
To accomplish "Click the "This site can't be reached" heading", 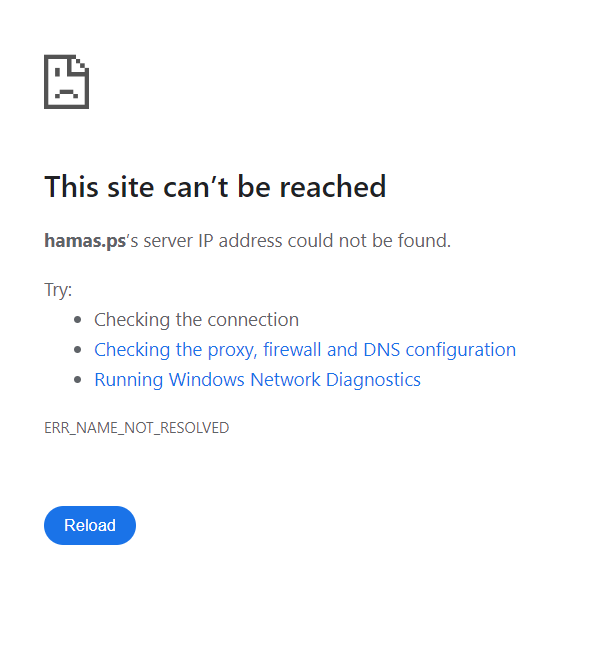I will (215, 186).
